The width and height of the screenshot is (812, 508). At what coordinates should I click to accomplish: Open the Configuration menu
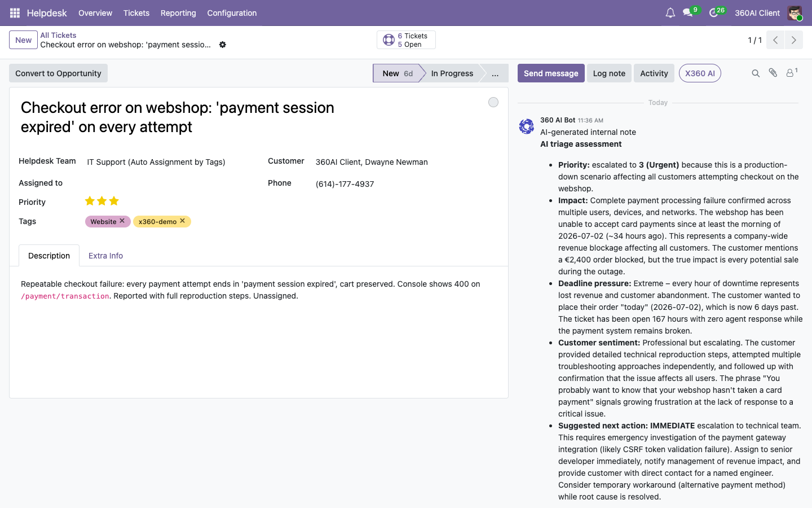tap(232, 13)
